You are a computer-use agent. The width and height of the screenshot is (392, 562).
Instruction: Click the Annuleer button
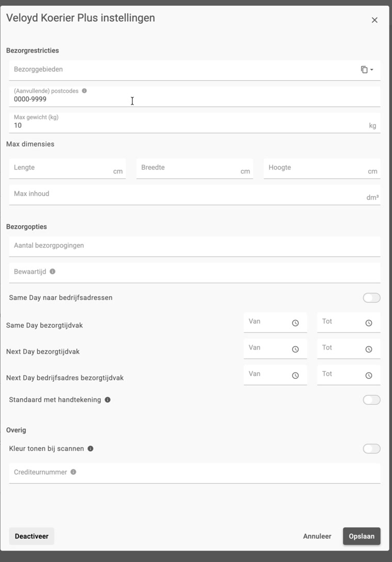317,536
